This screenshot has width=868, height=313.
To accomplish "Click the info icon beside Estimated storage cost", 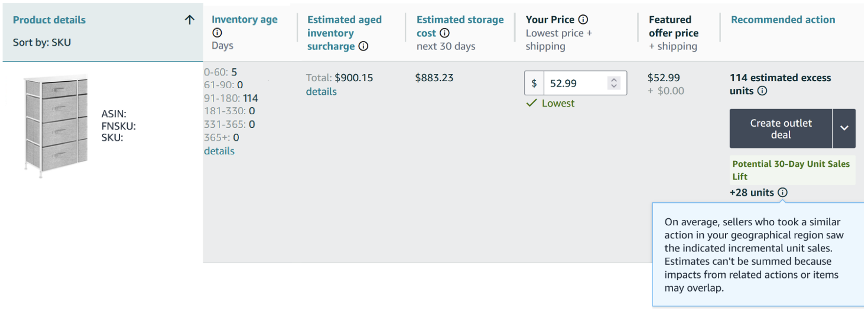I will [445, 33].
